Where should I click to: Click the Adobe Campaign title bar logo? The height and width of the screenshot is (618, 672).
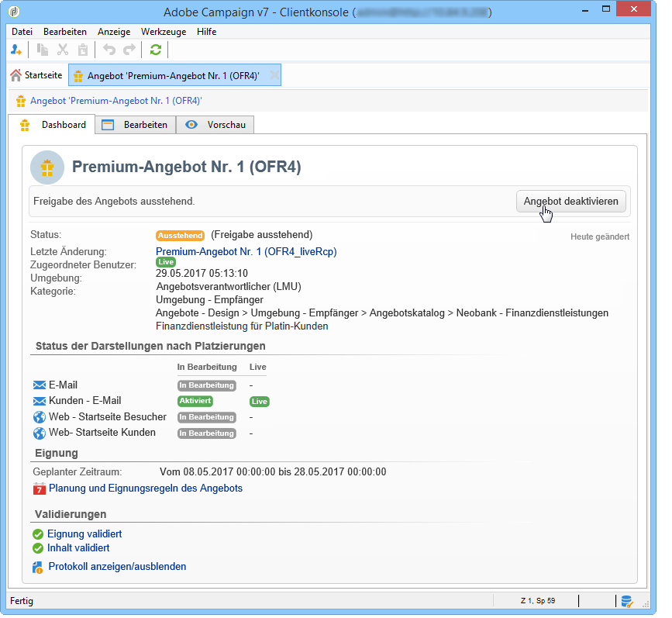pyautogui.click(x=14, y=12)
